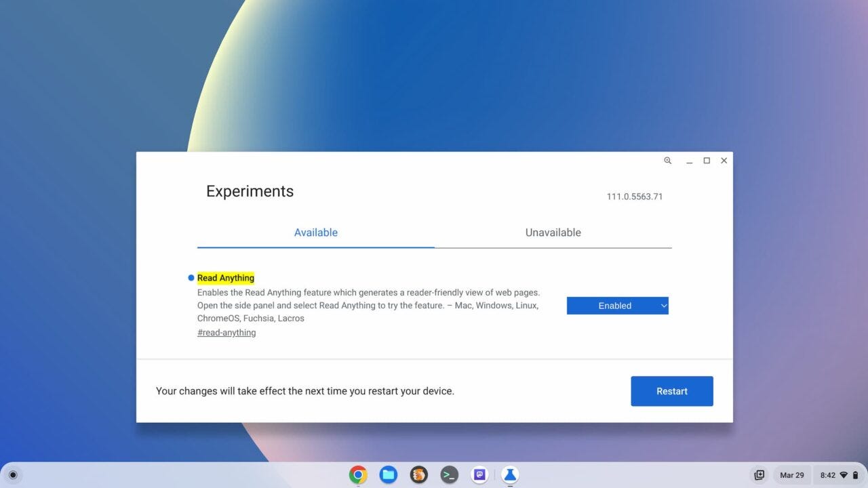Maximize the Experiments window
868x488 pixels.
click(x=707, y=161)
